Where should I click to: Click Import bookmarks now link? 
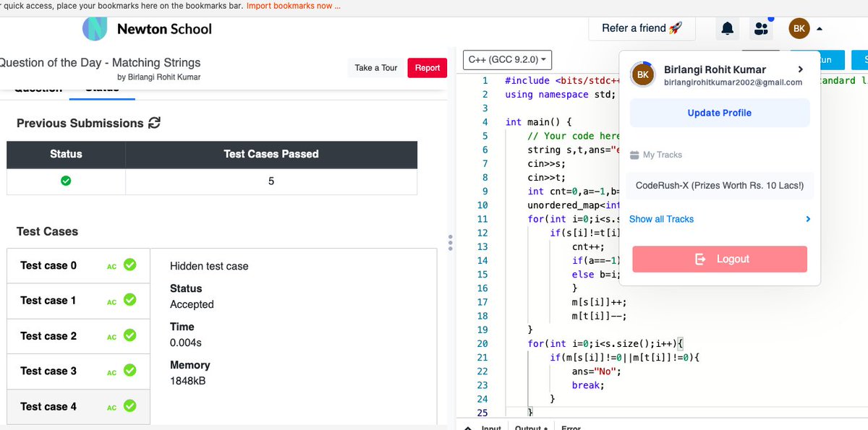tap(293, 6)
